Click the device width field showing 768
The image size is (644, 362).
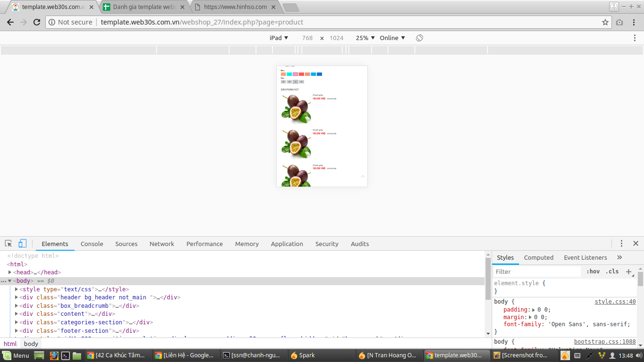click(307, 38)
